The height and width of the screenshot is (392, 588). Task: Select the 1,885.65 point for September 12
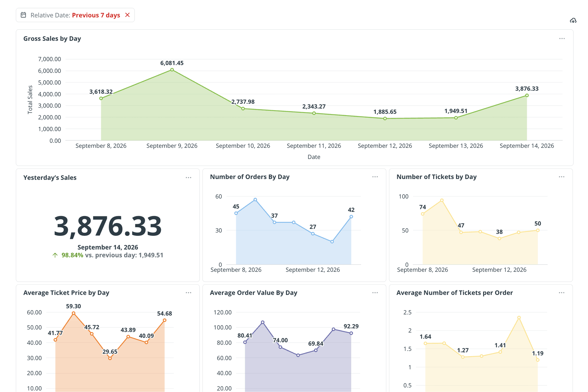point(385,118)
